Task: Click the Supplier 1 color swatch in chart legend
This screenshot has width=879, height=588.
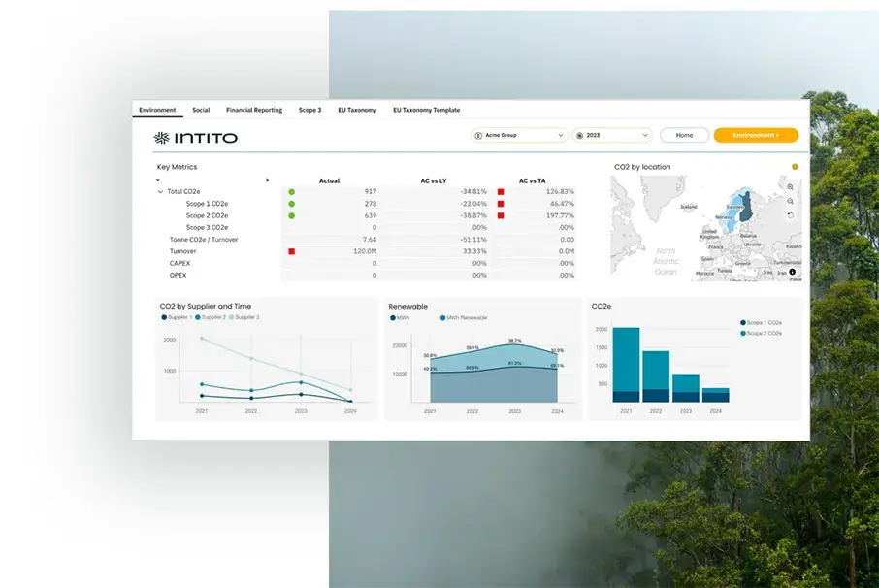Action: click(165, 316)
